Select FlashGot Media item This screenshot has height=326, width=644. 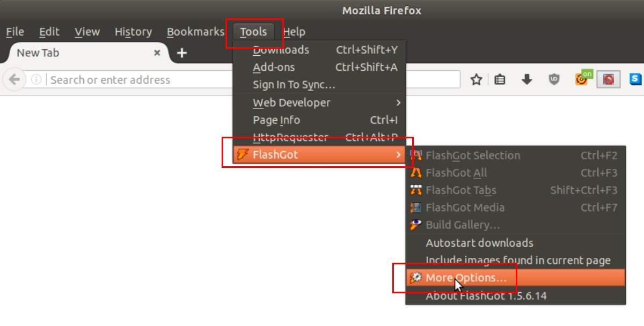pyautogui.click(x=515, y=207)
